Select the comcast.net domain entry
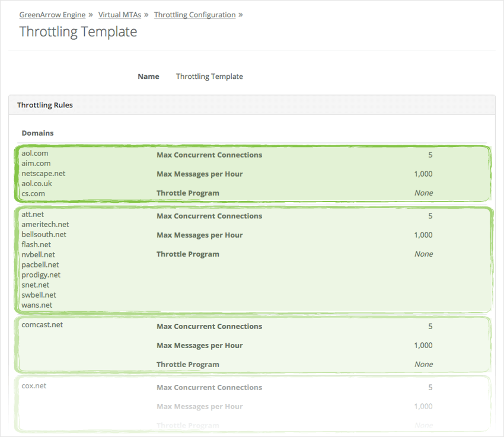 pyautogui.click(x=42, y=325)
